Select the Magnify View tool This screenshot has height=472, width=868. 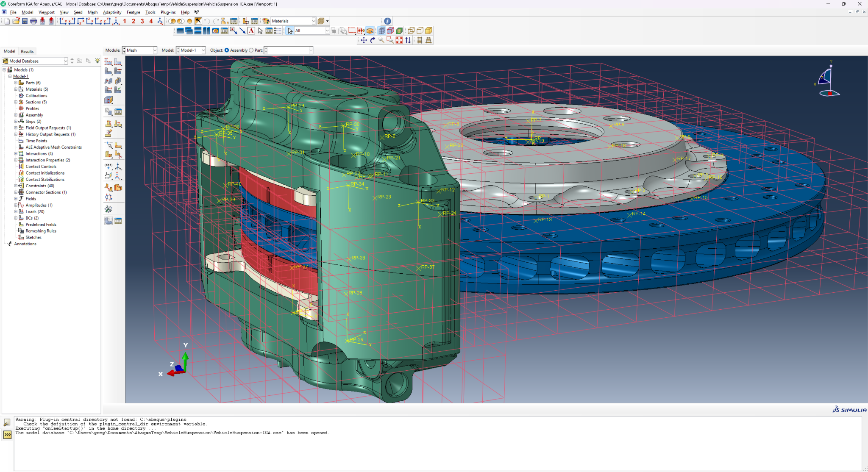click(381, 40)
